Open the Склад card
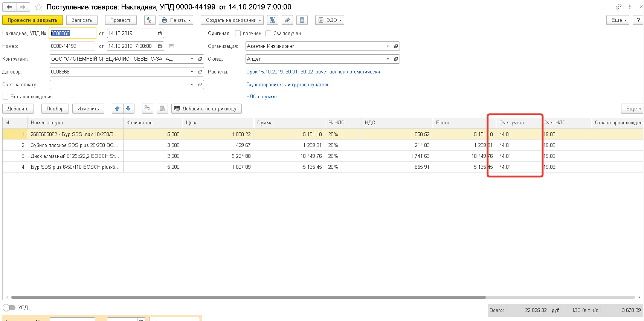 pos(396,59)
